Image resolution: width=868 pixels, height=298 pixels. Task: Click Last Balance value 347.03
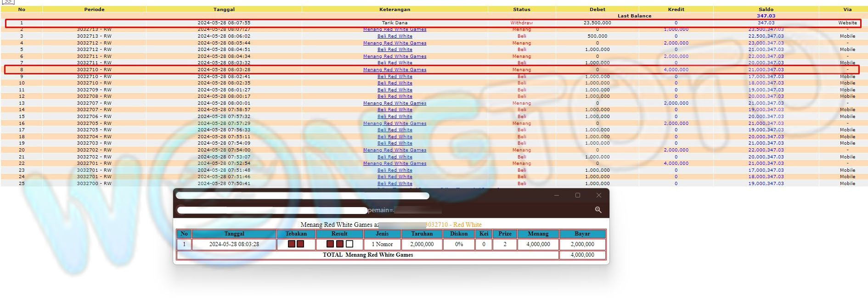766,16
